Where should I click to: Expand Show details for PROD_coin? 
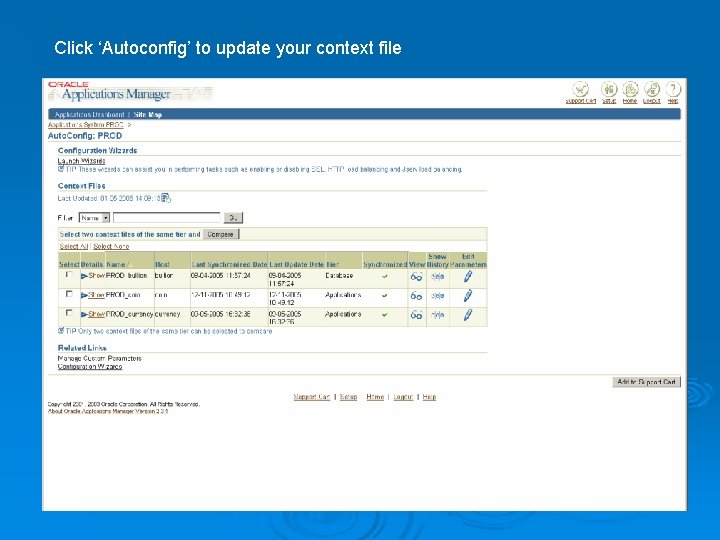pos(93,295)
